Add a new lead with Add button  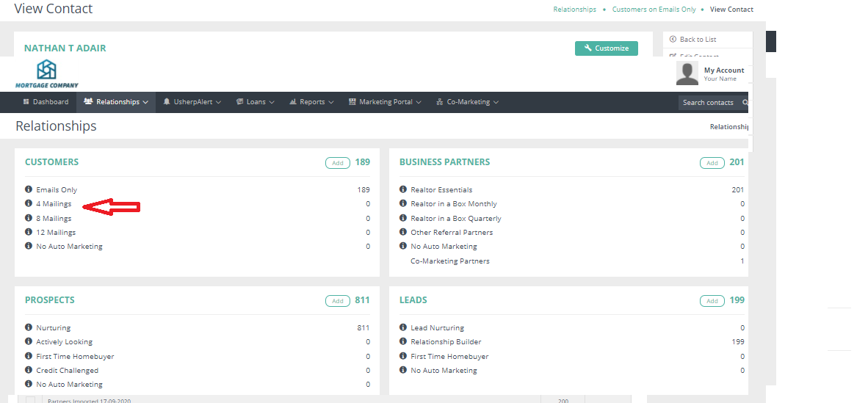[x=712, y=301]
